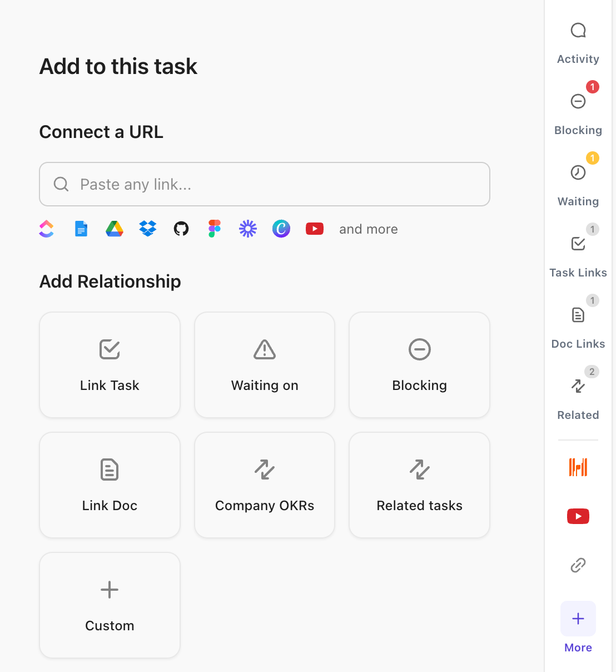Image resolution: width=616 pixels, height=672 pixels.
Task: Click the chain link icon in sidebar
Action: coord(578,565)
